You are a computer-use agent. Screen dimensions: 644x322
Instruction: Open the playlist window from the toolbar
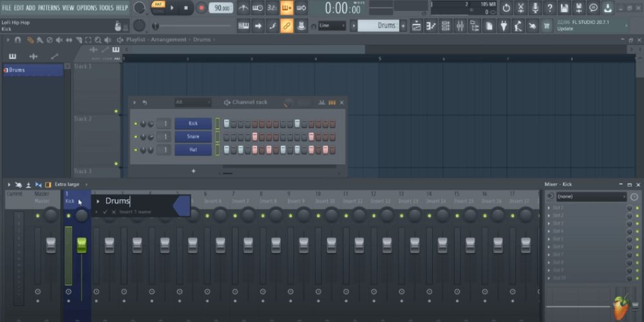(x=417, y=26)
